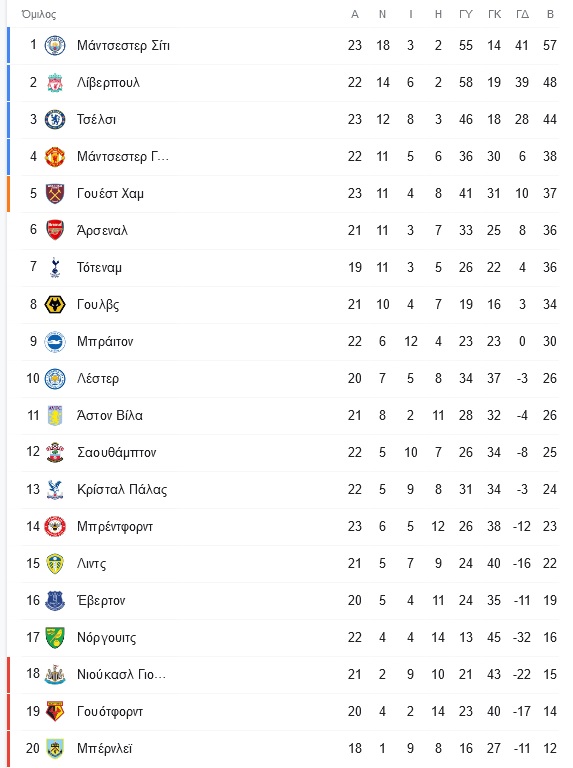Click the West Ham crest icon
Image resolution: width=573 pixels, height=768 pixels.
tap(55, 193)
